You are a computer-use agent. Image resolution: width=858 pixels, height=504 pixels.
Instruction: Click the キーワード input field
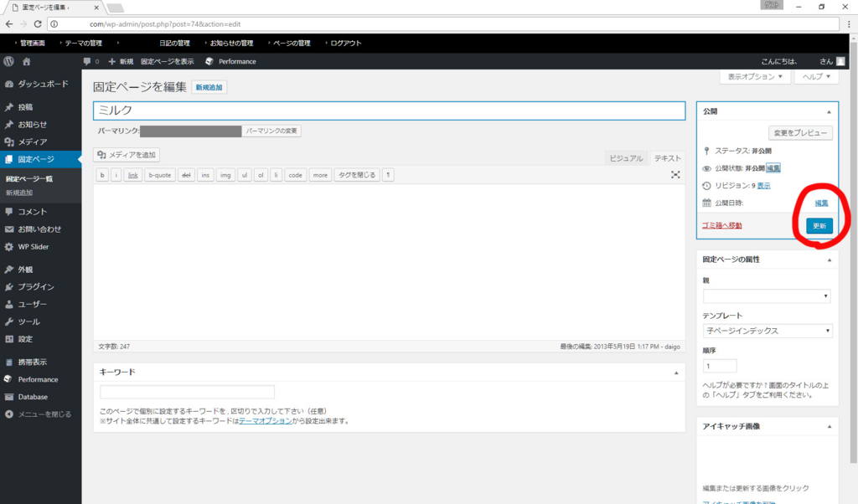[x=187, y=392]
